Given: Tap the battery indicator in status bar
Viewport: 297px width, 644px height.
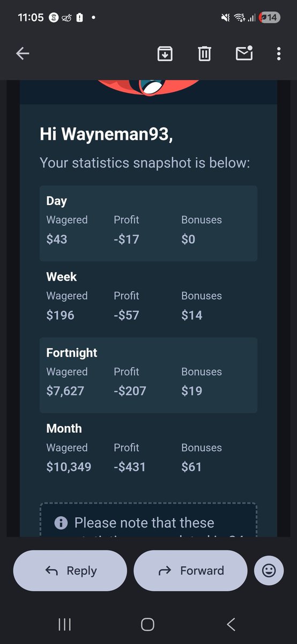Looking at the screenshot, I should click(x=270, y=17).
